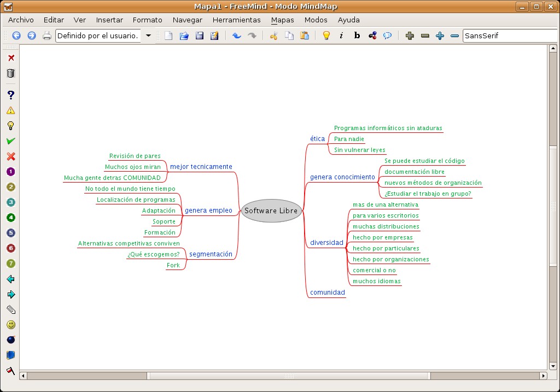560x392 pixels.
Task: Click the 'Fork' leaf node
Action: pyautogui.click(x=173, y=265)
